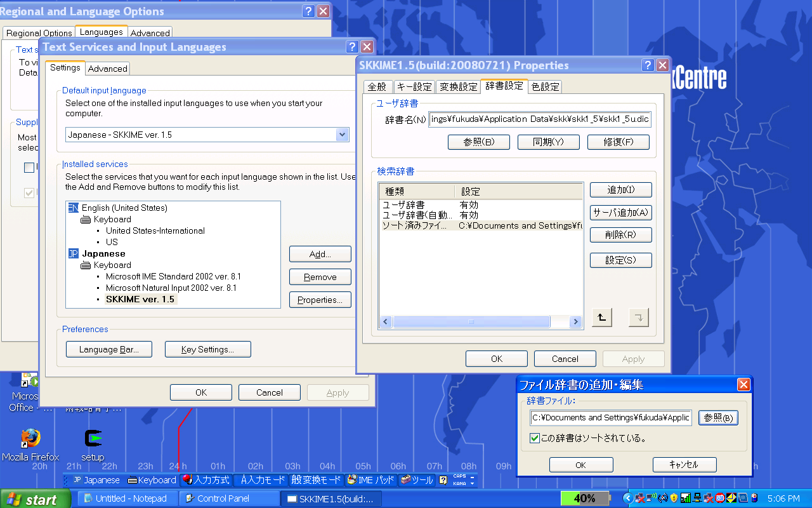The height and width of the screenshot is (508, 812).
Task: Show hidden tray icons with arrow
Action: (x=629, y=498)
